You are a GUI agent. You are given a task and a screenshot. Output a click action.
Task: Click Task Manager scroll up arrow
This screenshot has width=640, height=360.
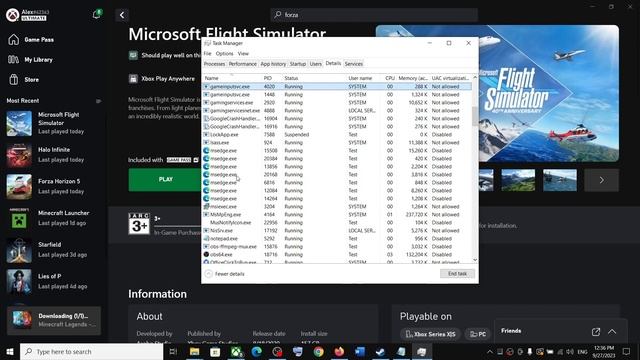[475, 77]
